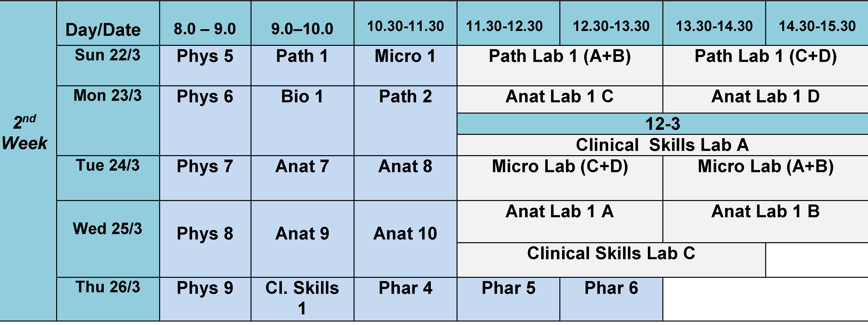Select the 8.0 – 9.0 time header
Screen dimensions: 868x325
[205, 29]
